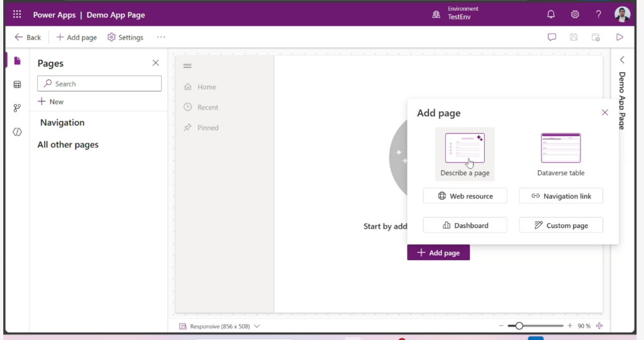Click the Play preview icon

click(x=619, y=37)
